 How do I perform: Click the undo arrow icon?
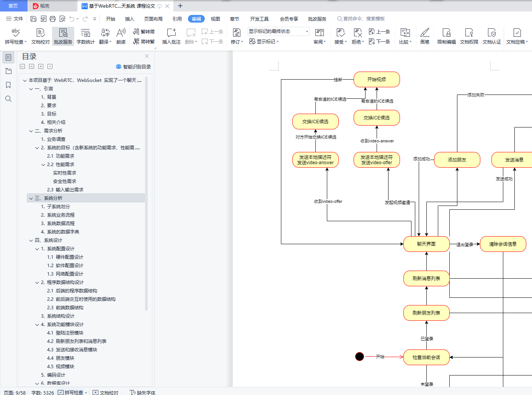[72, 19]
